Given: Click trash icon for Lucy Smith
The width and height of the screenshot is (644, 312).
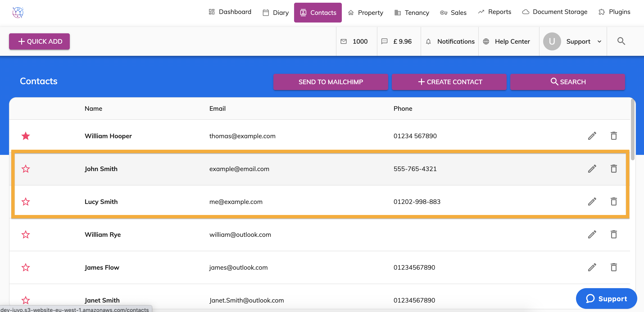Looking at the screenshot, I should click(x=614, y=201).
